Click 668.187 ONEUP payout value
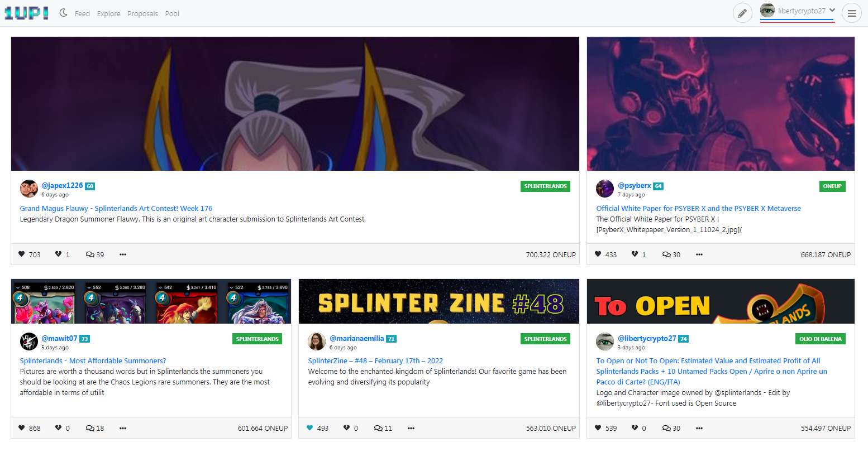The height and width of the screenshot is (452, 868). click(x=826, y=254)
